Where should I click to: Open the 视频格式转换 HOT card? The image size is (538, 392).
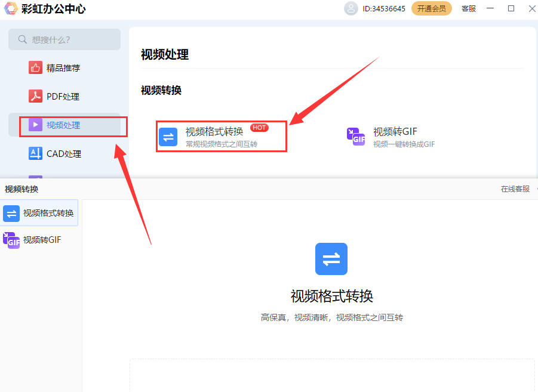click(x=221, y=136)
